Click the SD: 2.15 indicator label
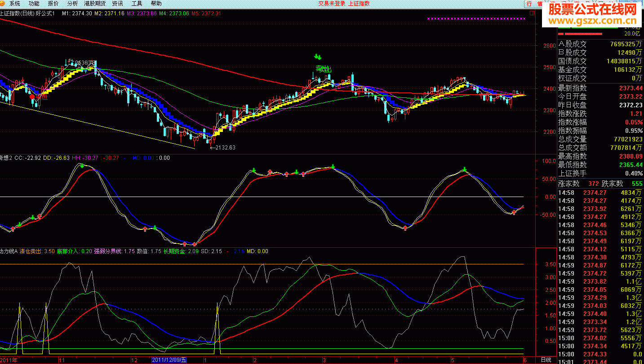The width and height of the screenshot is (644, 364). [x=211, y=251]
